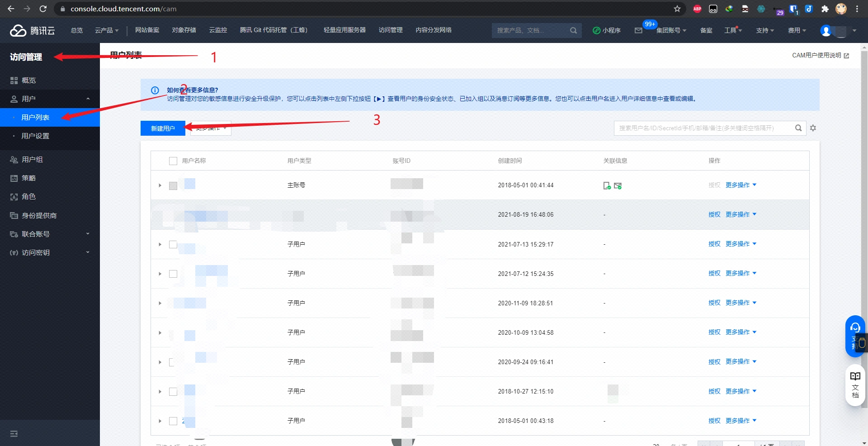Open 对象存储 from top navigation
Screen dimensions: 868x446
tap(184, 30)
